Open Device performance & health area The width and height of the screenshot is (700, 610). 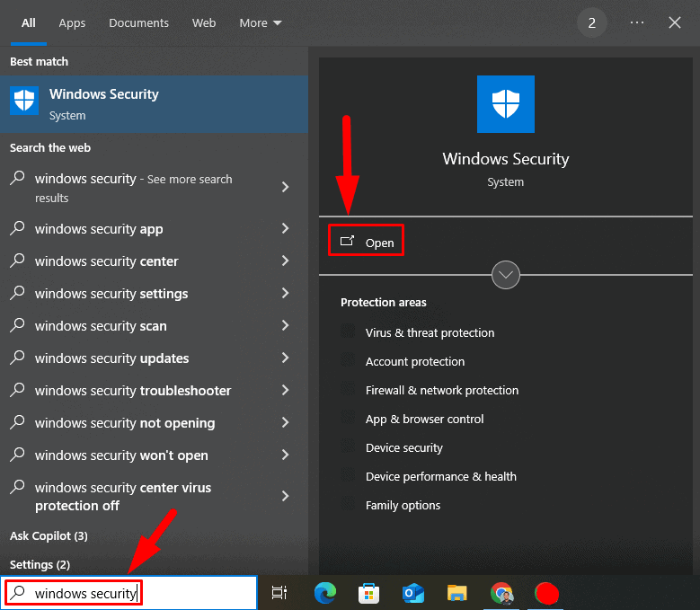[440, 476]
